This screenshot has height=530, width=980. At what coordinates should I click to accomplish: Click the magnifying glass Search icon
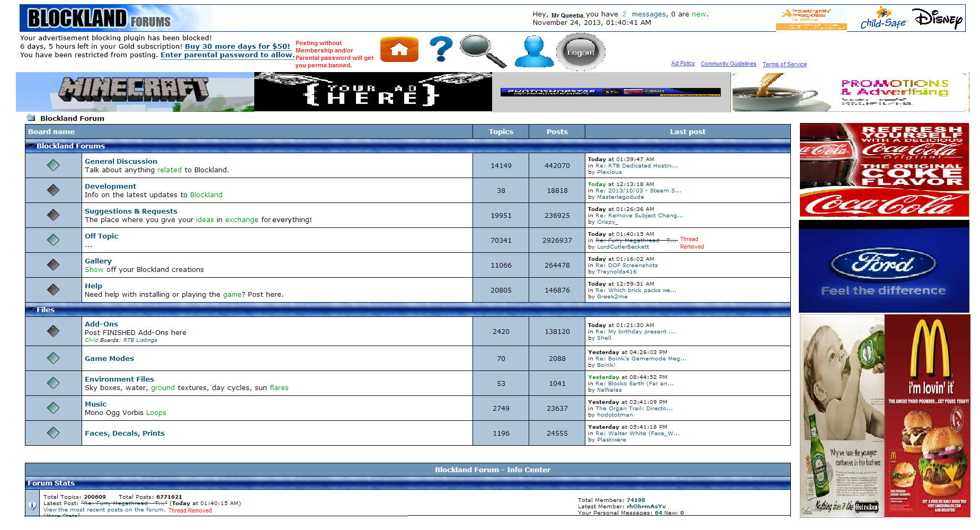click(x=482, y=50)
